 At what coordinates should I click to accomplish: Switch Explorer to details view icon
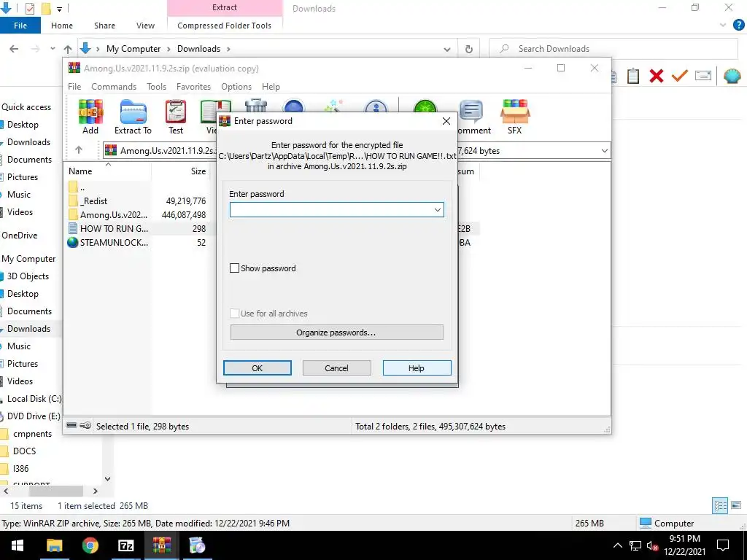(x=720, y=505)
